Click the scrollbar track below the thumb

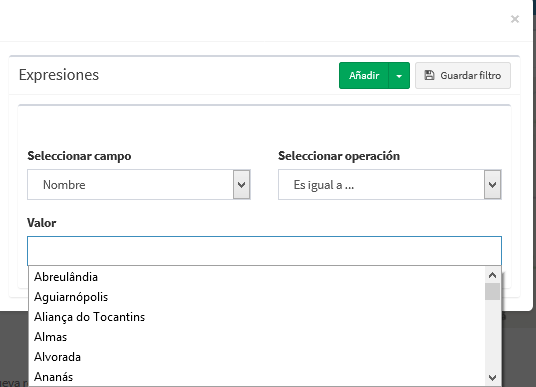[x=493, y=335]
